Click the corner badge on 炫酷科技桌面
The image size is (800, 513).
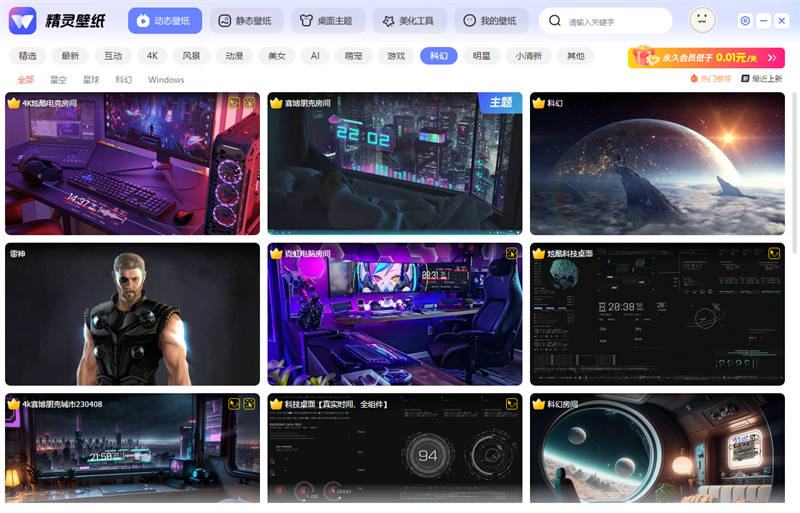[774, 253]
